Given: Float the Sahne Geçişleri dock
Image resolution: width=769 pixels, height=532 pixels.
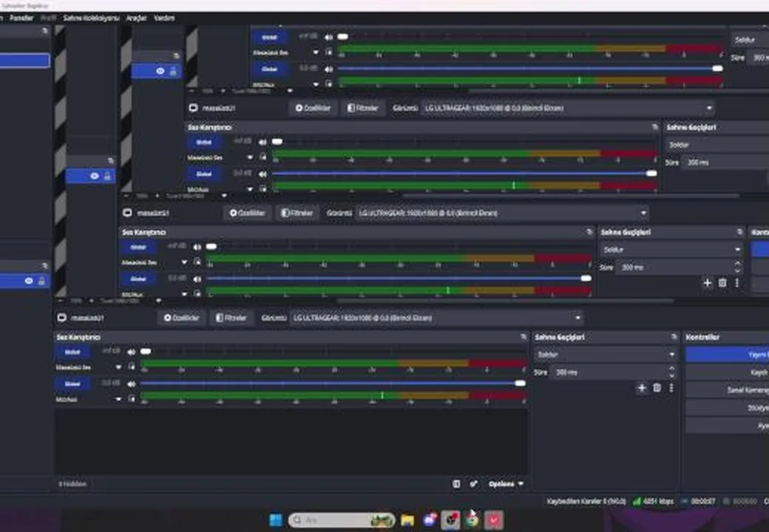Looking at the screenshot, I should [674, 337].
